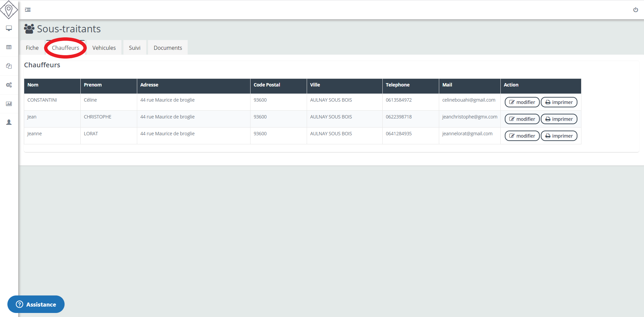Go to the Suivi tab

(x=135, y=48)
